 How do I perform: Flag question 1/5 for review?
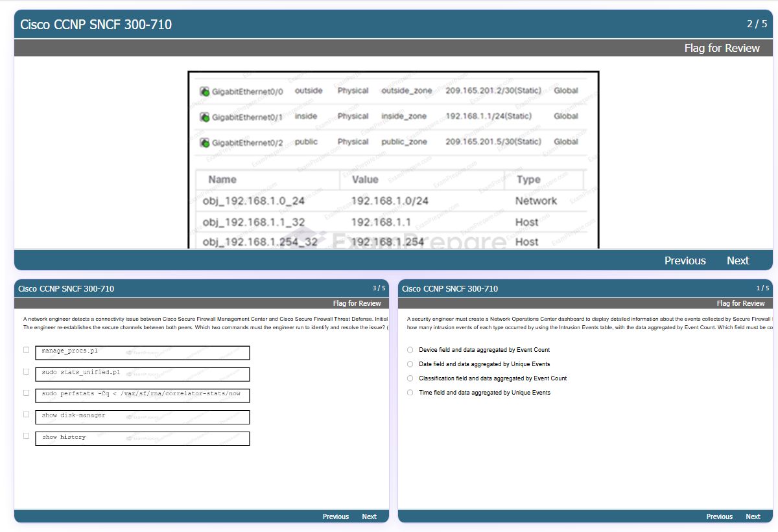740,303
